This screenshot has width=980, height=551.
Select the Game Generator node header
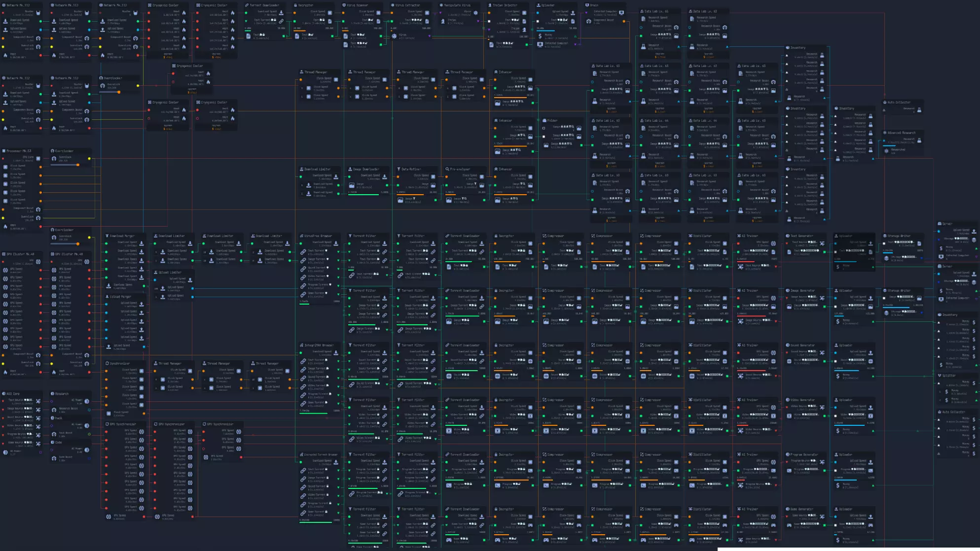[801, 510]
